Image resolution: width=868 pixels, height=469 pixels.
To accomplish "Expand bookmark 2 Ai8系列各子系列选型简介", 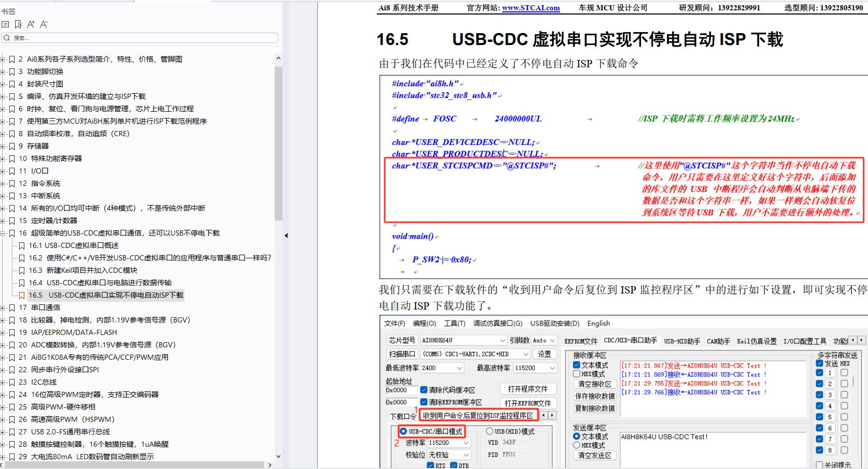I will [3, 59].
